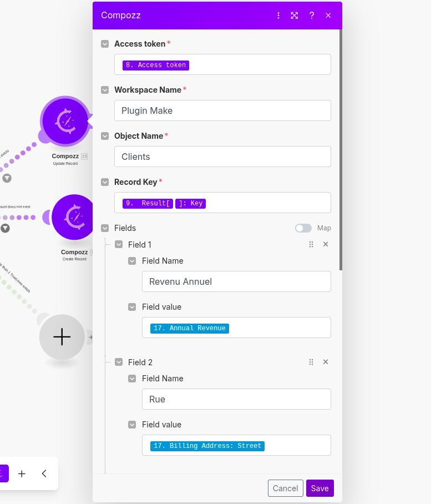Select the Compozz Update Record module
The image size is (431, 504).
[65, 122]
